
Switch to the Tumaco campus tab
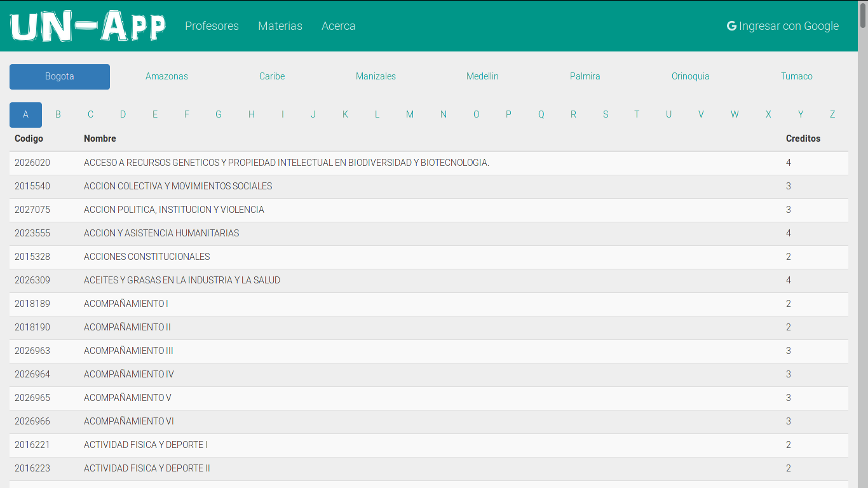[x=797, y=76]
